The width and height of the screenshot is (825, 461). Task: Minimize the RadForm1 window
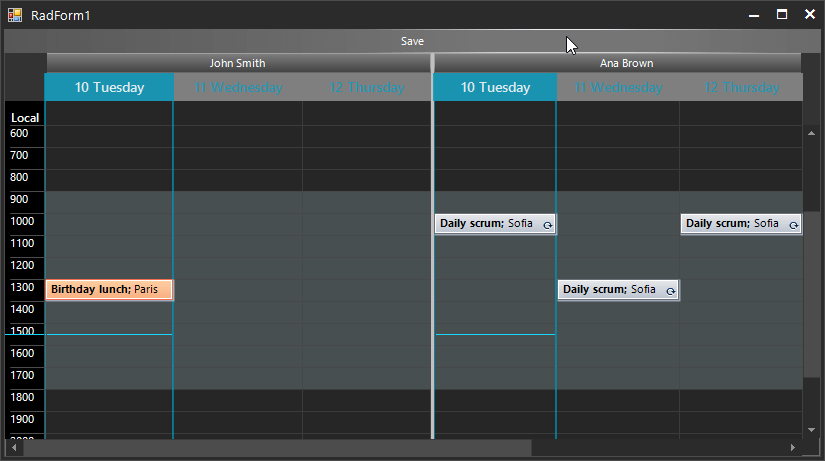coord(754,15)
